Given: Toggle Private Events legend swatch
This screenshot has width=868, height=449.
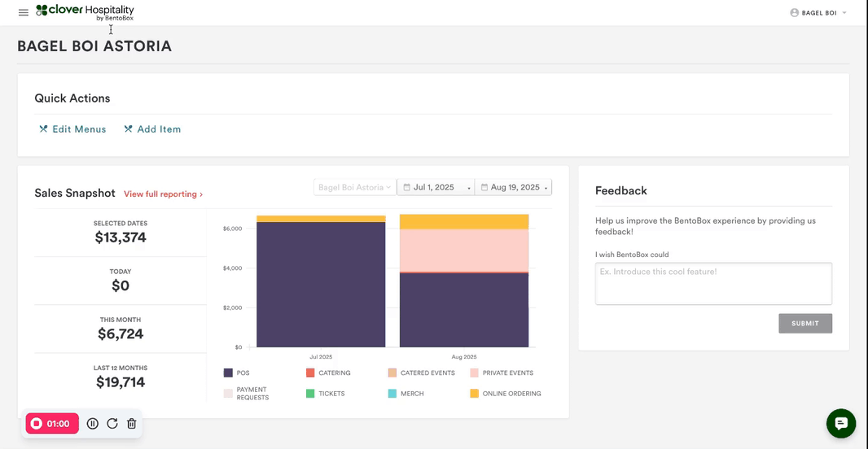Looking at the screenshot, I should pyautogui.click(x=475, y=373).
